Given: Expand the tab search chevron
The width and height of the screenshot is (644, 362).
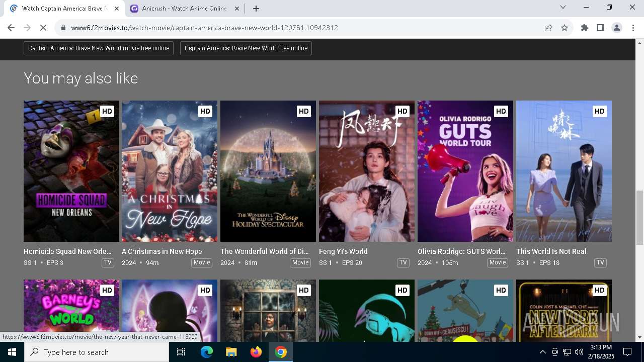Looking at the screenshot, I should (x=563, y=7).
